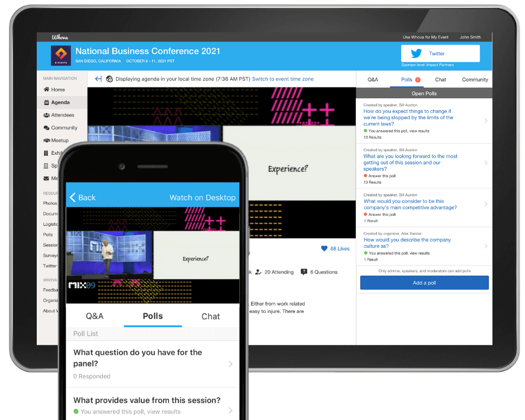
Task: Expand the company culture poll chevron
Action: pos(486,246)
